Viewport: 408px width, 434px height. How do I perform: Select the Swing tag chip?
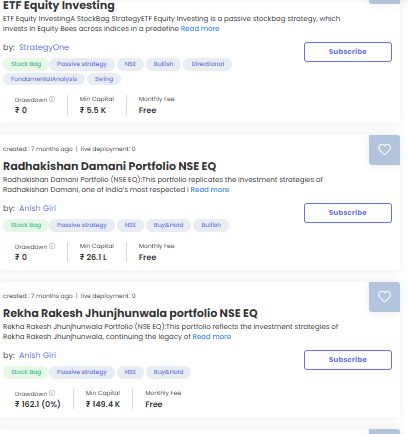click(104, 79)
